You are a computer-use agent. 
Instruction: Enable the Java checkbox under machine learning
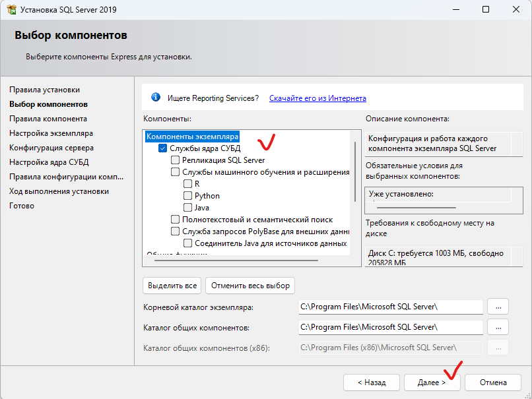(x=187, y=208)
